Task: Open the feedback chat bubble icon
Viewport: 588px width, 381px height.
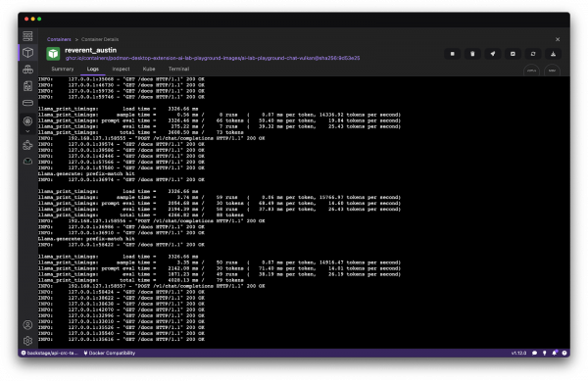Action: coord(534,353)
